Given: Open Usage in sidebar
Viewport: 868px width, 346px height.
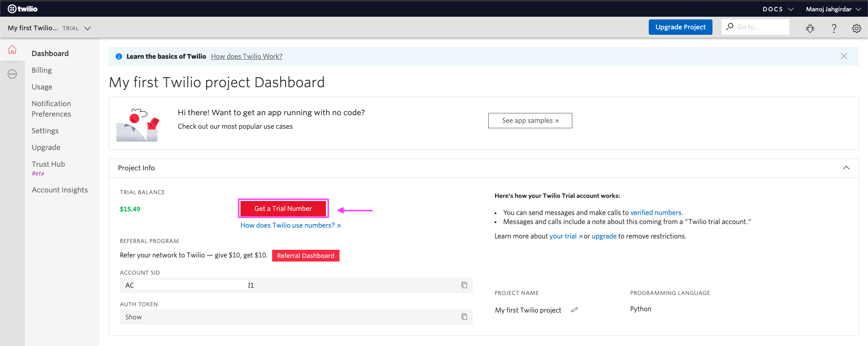Looking at the screenshot, I should pyautogui.click(x=42, y=87).
